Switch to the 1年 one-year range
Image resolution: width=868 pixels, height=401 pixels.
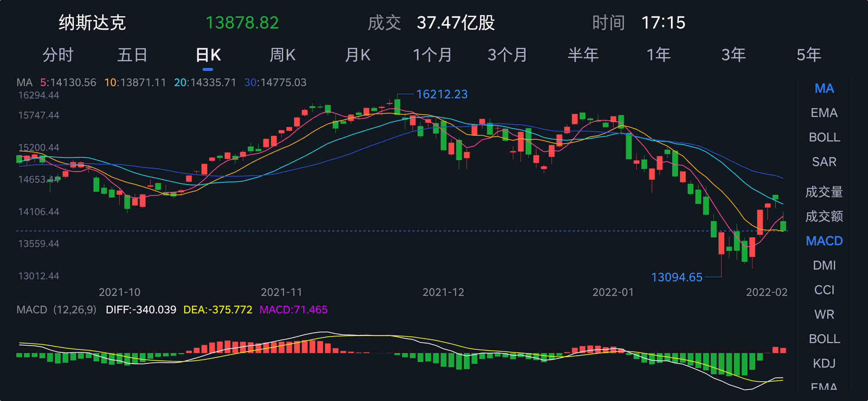pyautogui.click(x=658, y=55)
